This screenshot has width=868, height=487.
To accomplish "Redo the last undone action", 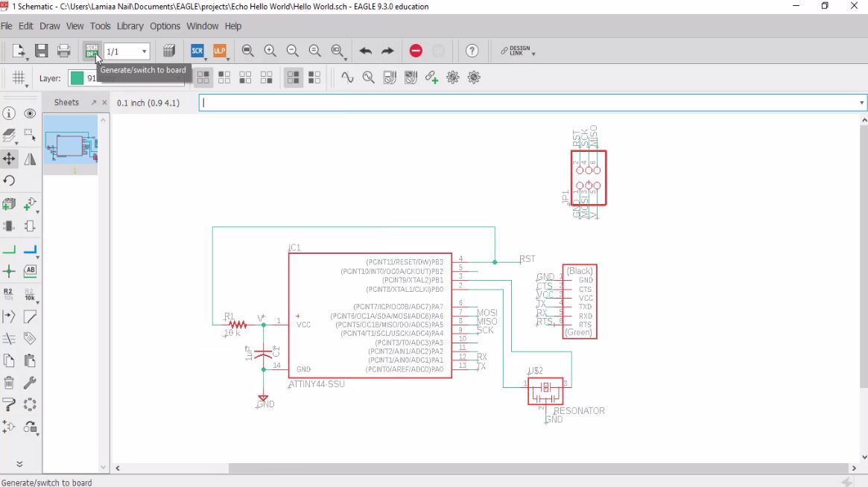I will point(387,51).
